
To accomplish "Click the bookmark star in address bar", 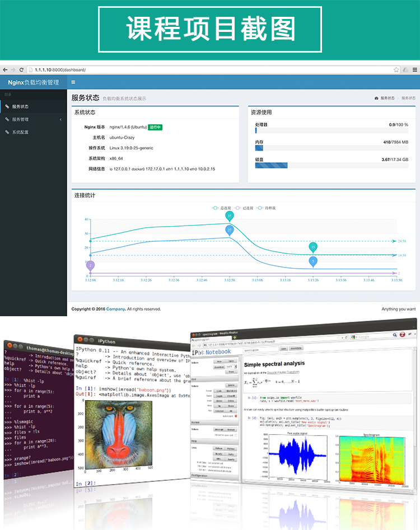I will 396,69.
